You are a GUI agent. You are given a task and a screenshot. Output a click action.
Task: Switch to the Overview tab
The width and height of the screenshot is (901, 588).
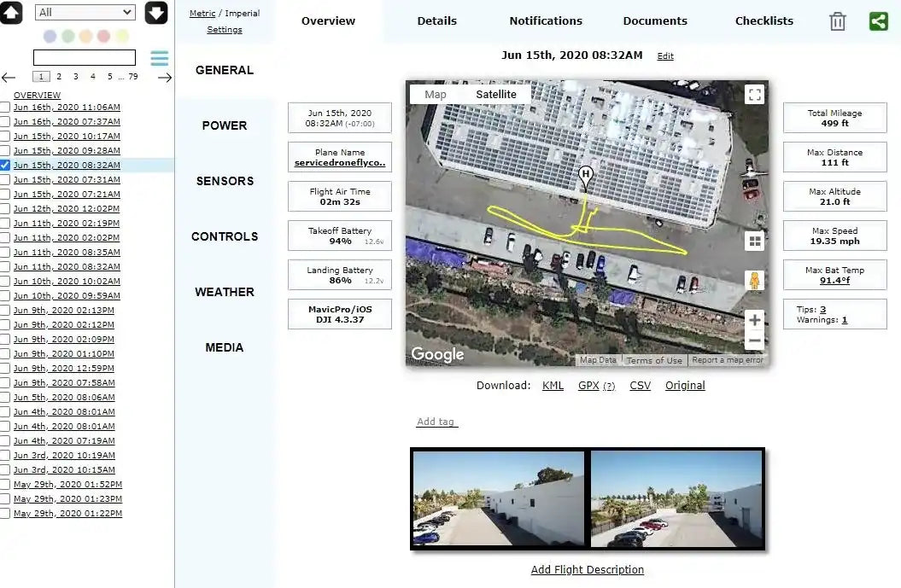coord(328,21)
